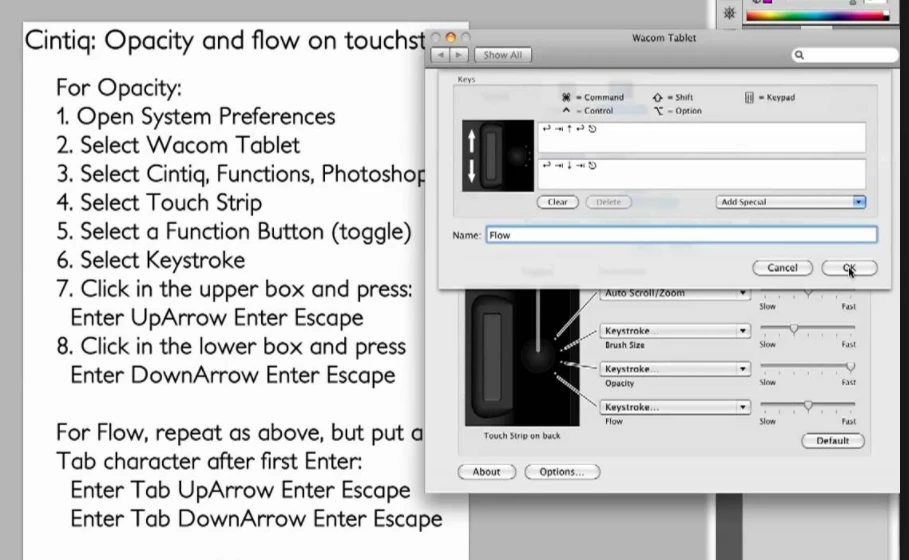
Task: Go forward with the right arrow button
Action: coord(459,55)
